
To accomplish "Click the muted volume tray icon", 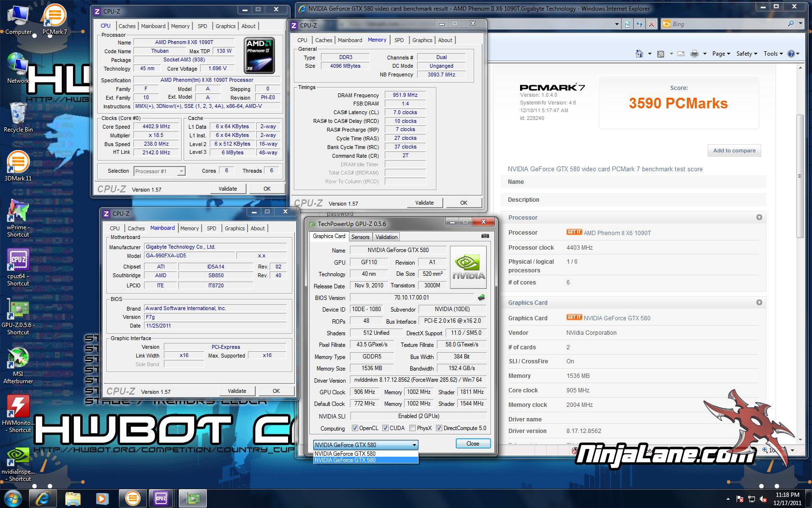I will point(764,499).
